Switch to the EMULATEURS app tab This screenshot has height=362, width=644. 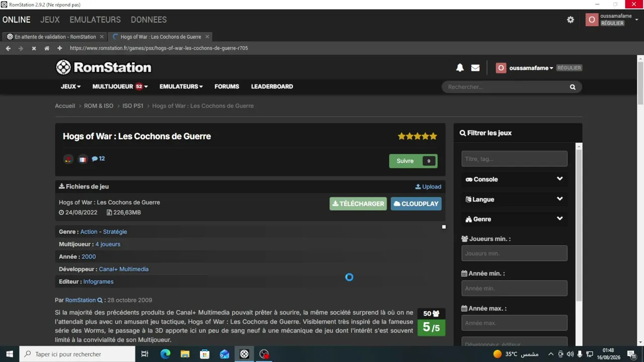95,20
